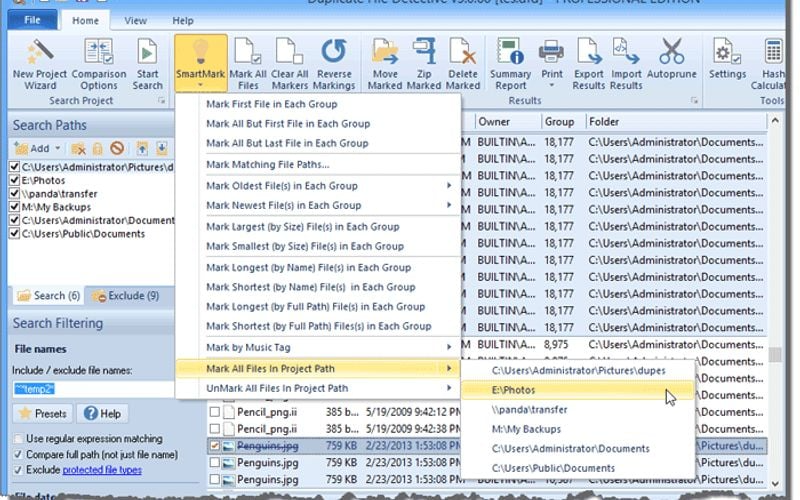
Task: Open the New Project Wizard
Action: 40,64
